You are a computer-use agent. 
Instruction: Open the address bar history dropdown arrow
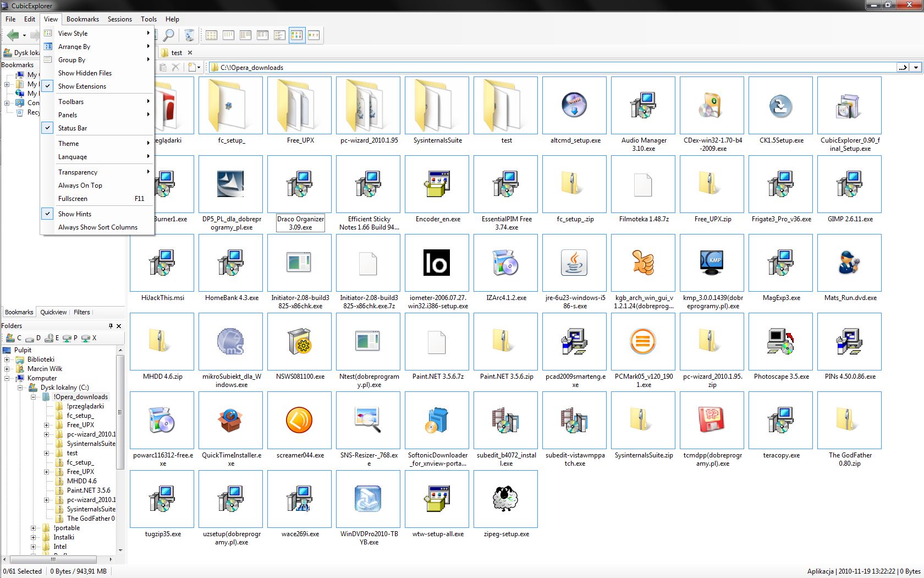click(916, 68)
